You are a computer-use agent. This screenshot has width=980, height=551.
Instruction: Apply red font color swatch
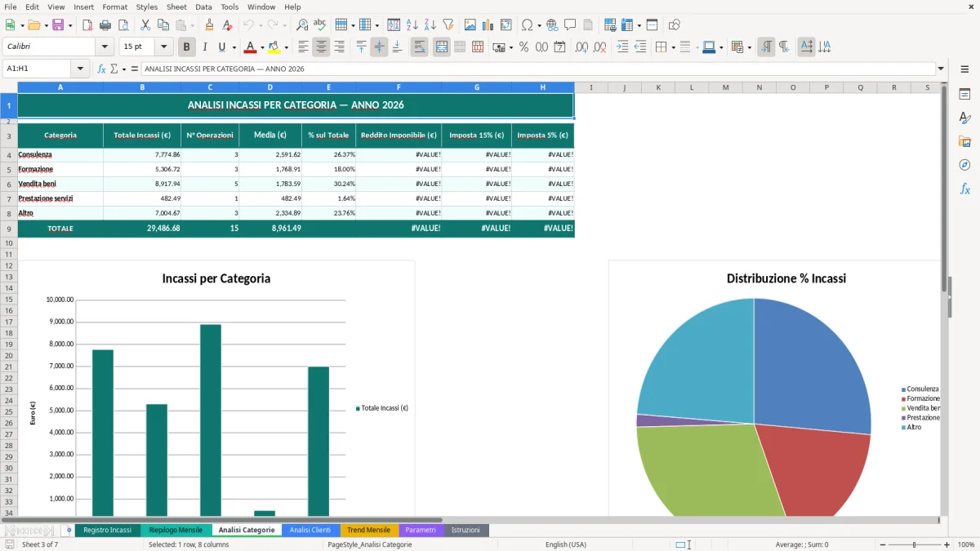click(x=250, y=47)
